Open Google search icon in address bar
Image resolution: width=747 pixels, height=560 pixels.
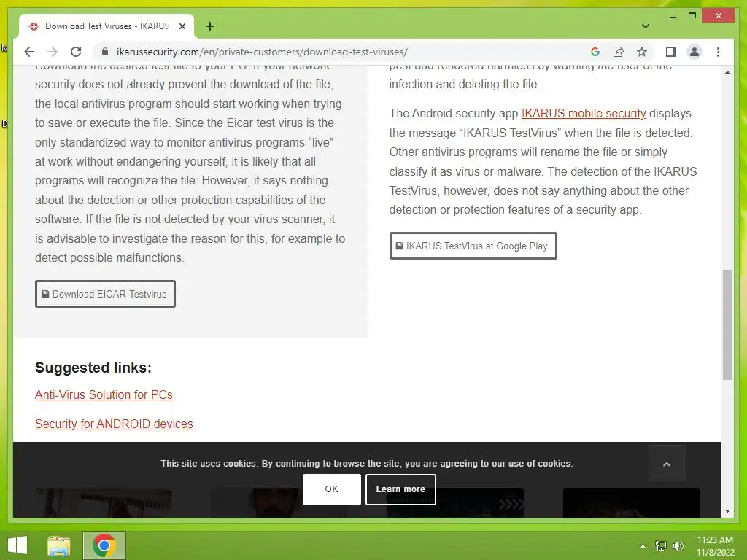(595, 52)
